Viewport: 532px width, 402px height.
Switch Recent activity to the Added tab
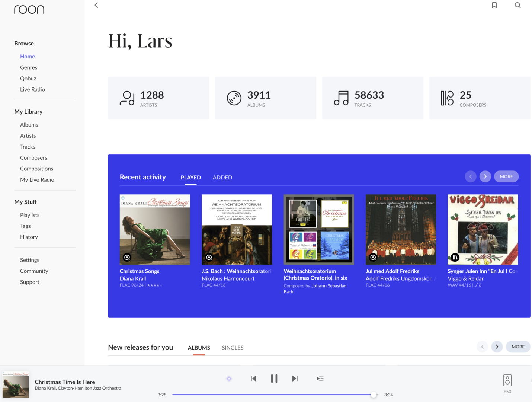tap(222, 178)
